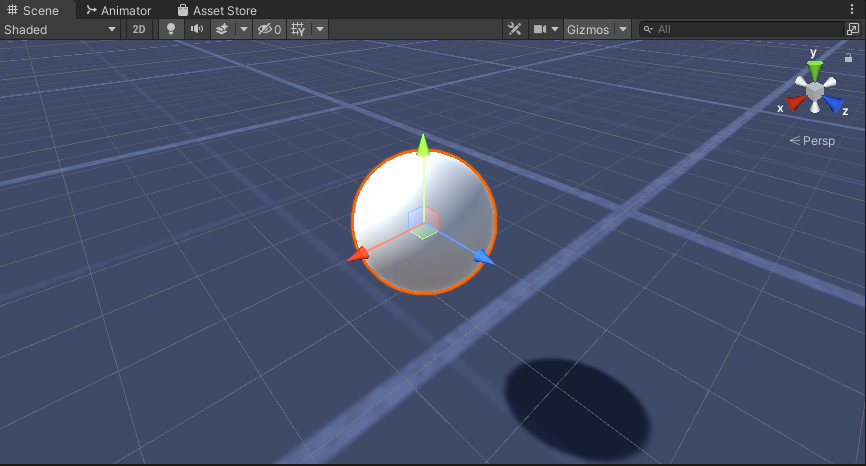
Task: Click the effects (skybox/fog) layers icon
Action: click(223, 29)
